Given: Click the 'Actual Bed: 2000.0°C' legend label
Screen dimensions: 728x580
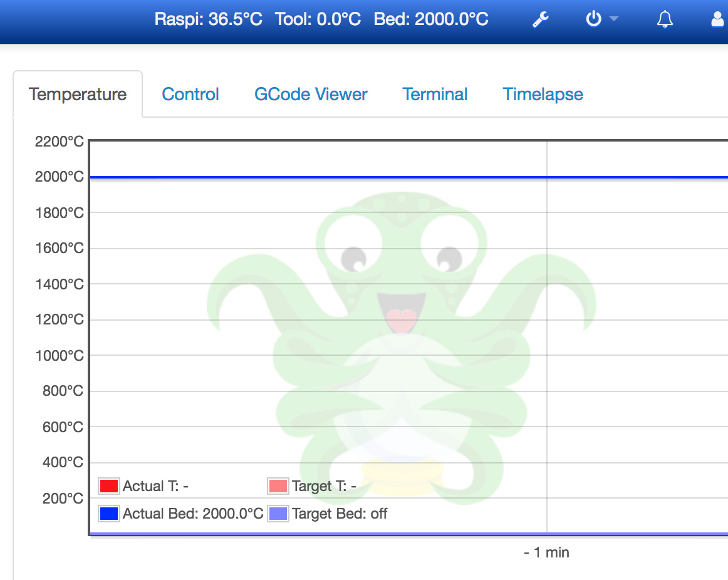Looking at the screenshot, I should (193, 514).
